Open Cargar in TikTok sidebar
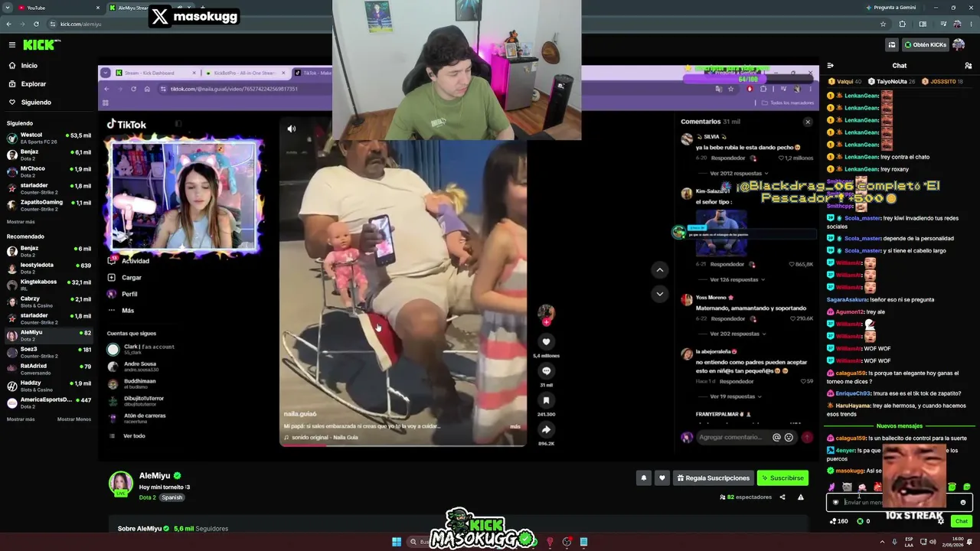This screenshot has height=551, width=980. (x=124, y=278)
